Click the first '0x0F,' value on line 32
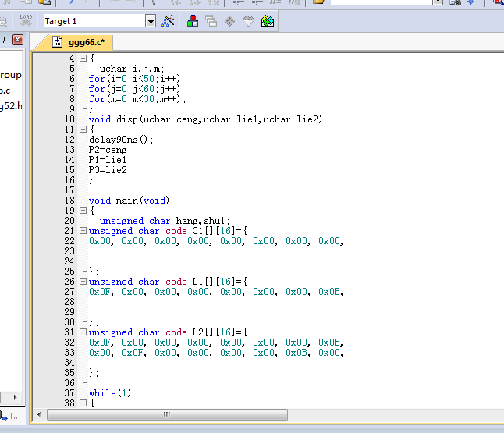 click(101, 342)
